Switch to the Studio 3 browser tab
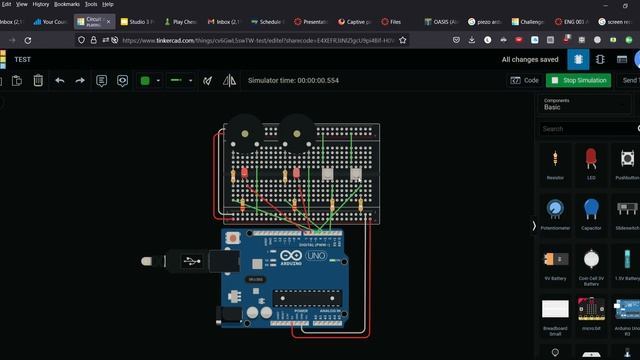Viewport: 640px width, 360px height. click(137, 22)
